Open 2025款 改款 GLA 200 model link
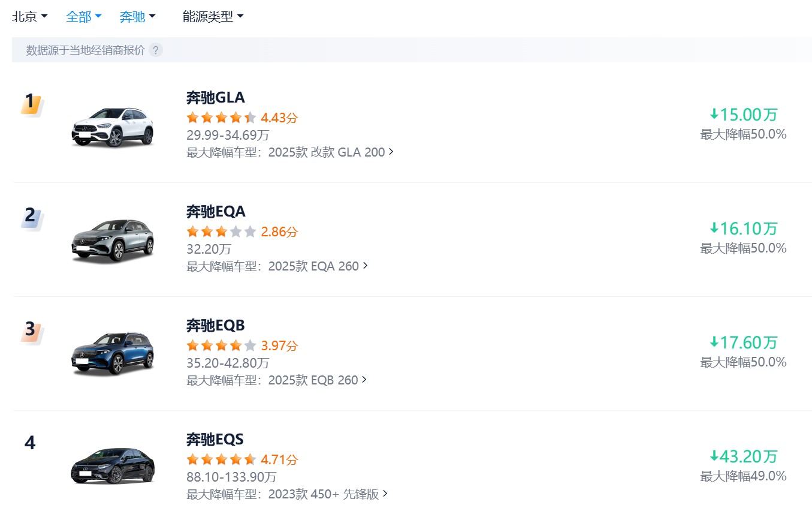Viewport: 812px width, 514px height. [330, 152]
